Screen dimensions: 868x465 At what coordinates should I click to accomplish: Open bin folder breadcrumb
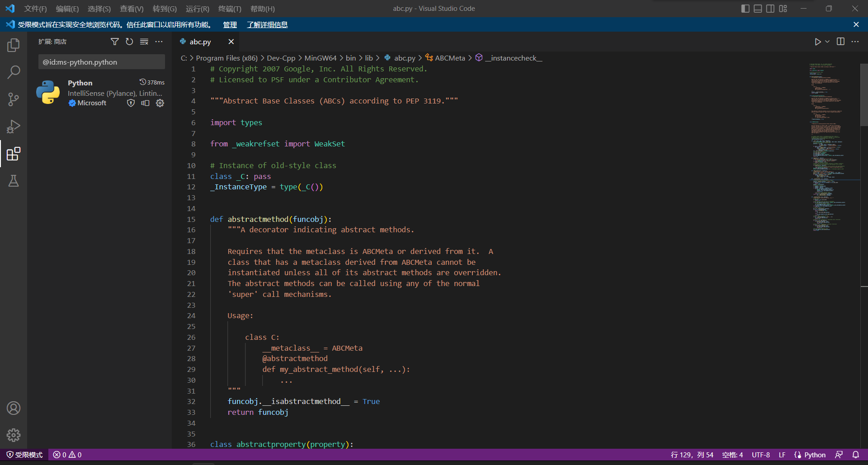click(x=351, y=58)
